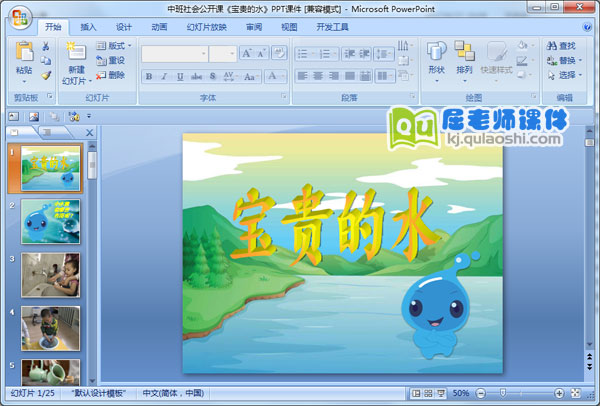Viewport: 600px width, 406px height.
Task: Decrease font size with shrink font icon
Action: (x=262, y=54)
